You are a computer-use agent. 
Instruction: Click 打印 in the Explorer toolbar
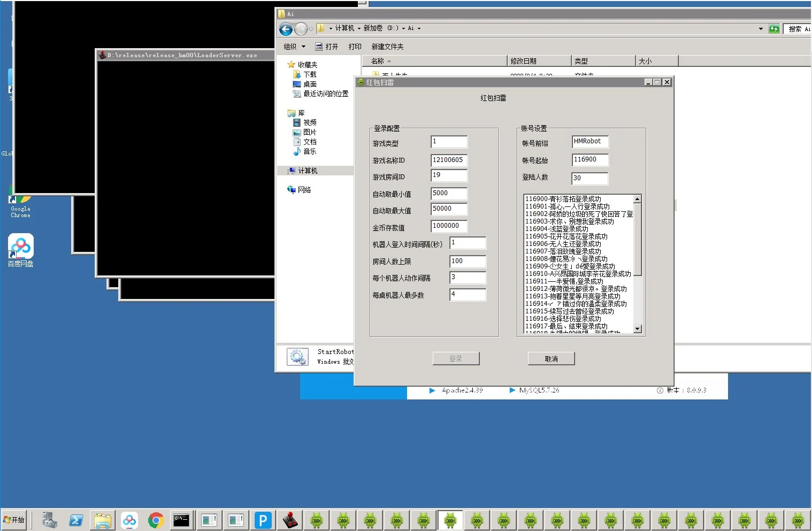tap(355, 47)
